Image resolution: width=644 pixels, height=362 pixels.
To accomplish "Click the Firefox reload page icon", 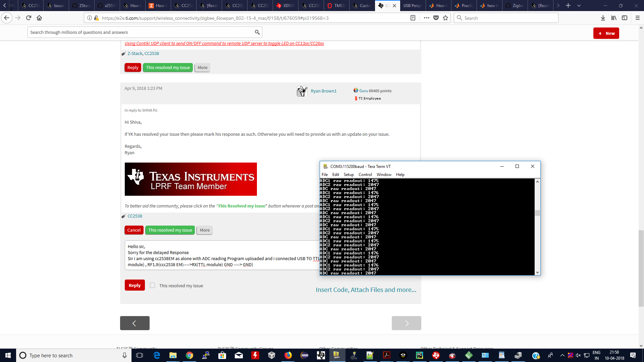I will coord(29,18).
